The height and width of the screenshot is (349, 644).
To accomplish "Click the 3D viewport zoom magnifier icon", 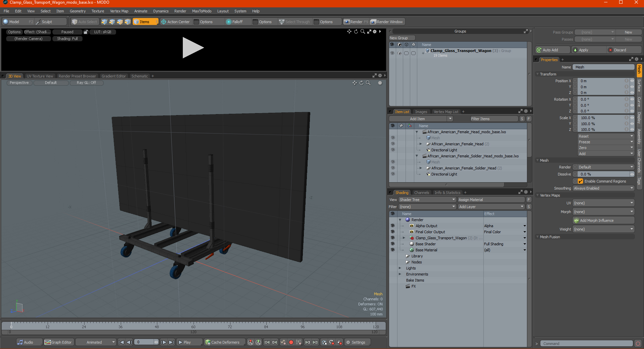I will pyautogui.click(x=368, y=83).
